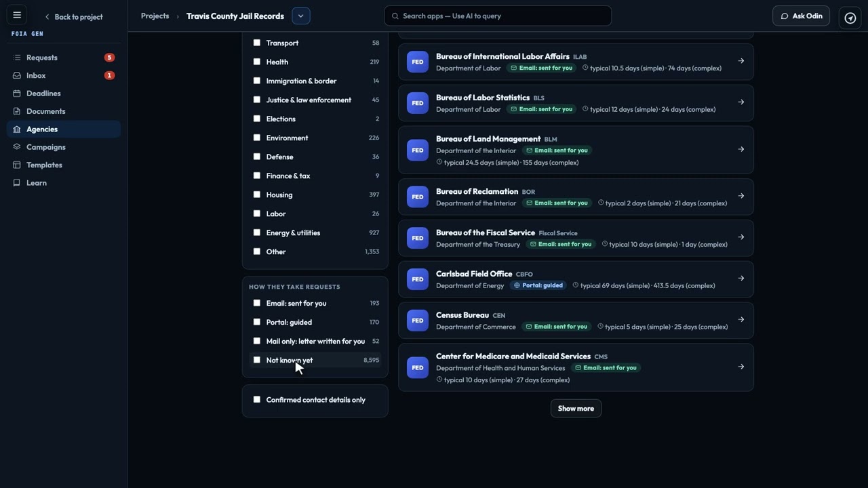868x488 pixels.
Task: Enable Confirmed contact details only
Action: coord(257,399)
